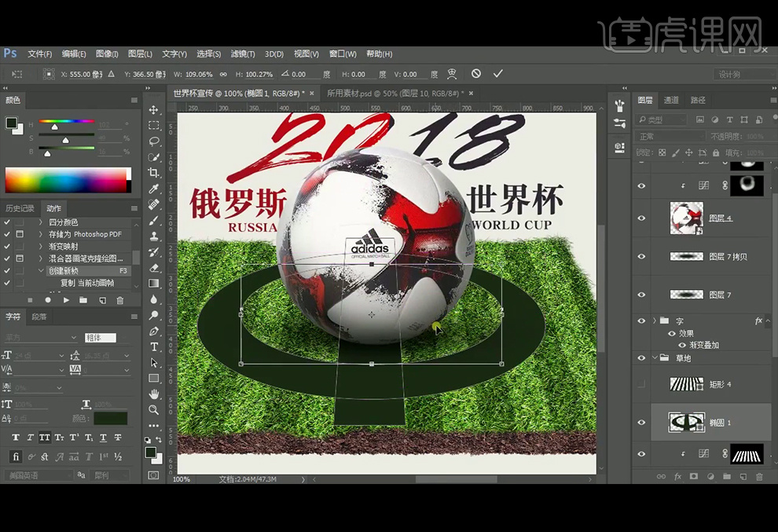
Task: Open the 窗口(W) menu
Action: tap(343, 54)
